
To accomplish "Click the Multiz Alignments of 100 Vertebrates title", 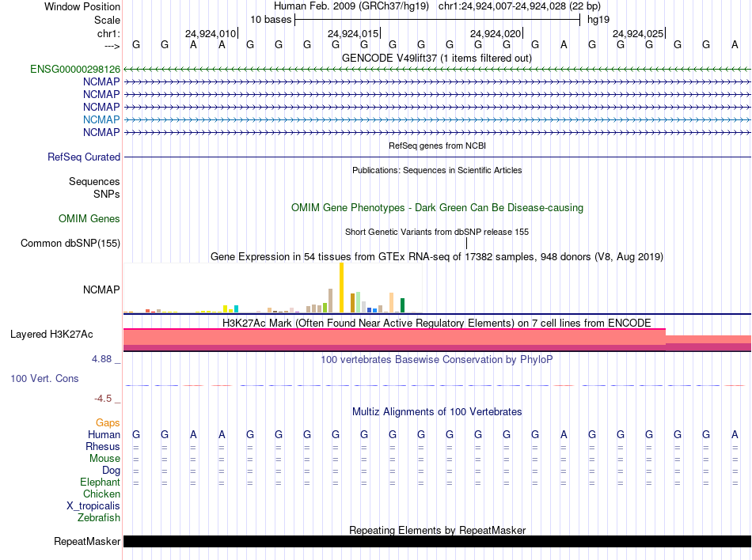I will tap(437, 412).
